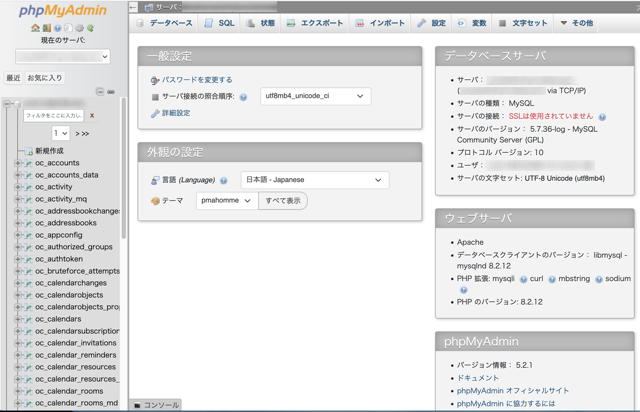Open the pmahomme theme dropdown
This screenshot has height=412, width=640.
225,201
